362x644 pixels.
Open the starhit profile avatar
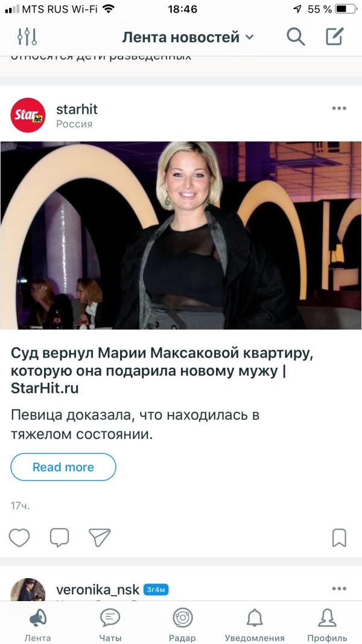(28, 115)
